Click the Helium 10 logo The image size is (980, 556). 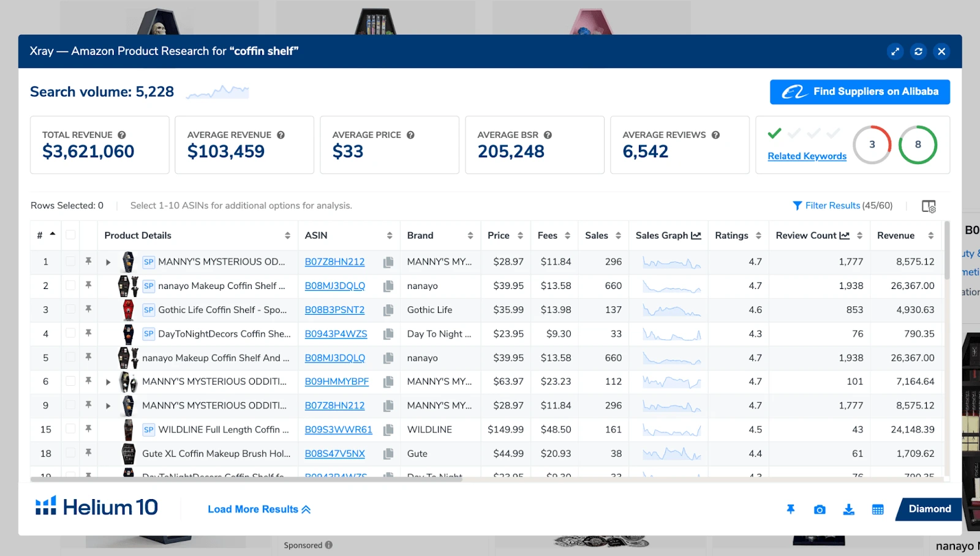(x=97, y=506)
